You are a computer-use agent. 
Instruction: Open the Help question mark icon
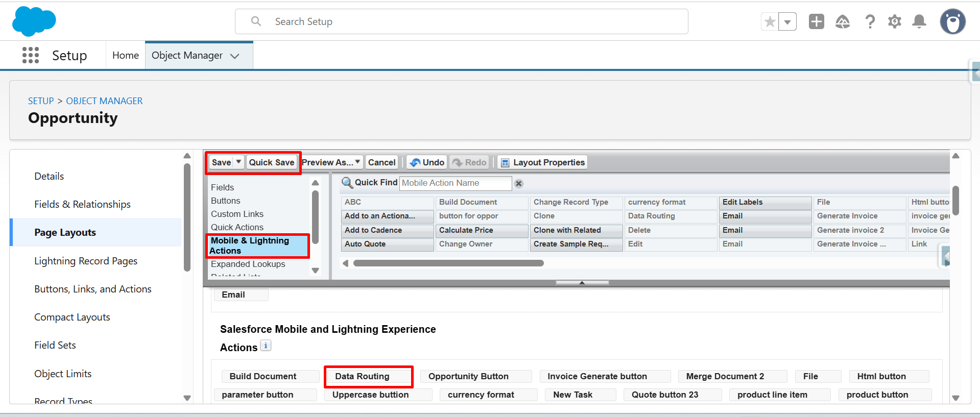(x=870, y=21)
